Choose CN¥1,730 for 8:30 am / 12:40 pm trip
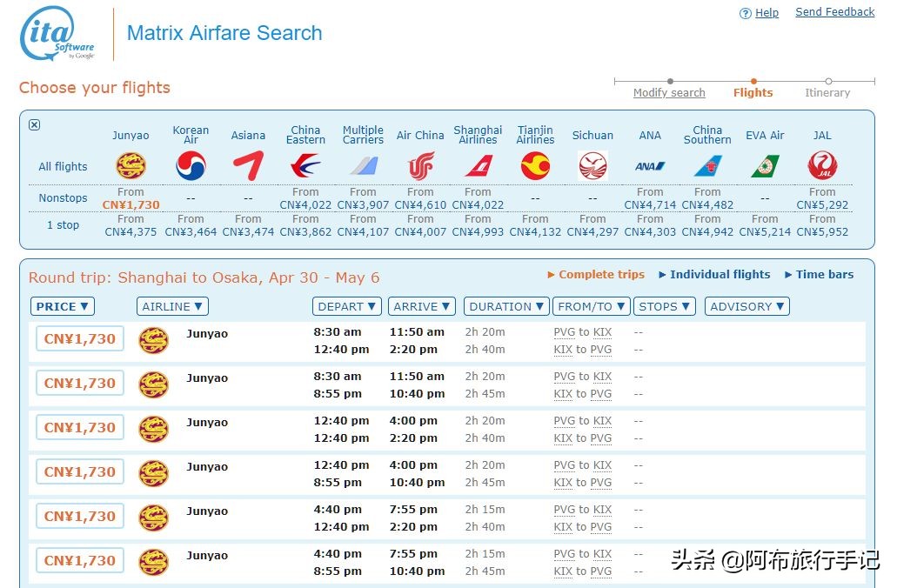 80,338
